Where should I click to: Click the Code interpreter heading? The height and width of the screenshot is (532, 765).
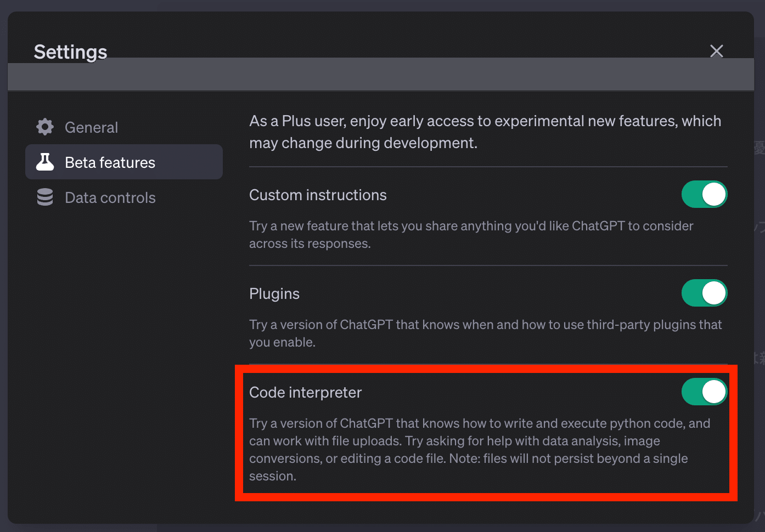(305, 393)
